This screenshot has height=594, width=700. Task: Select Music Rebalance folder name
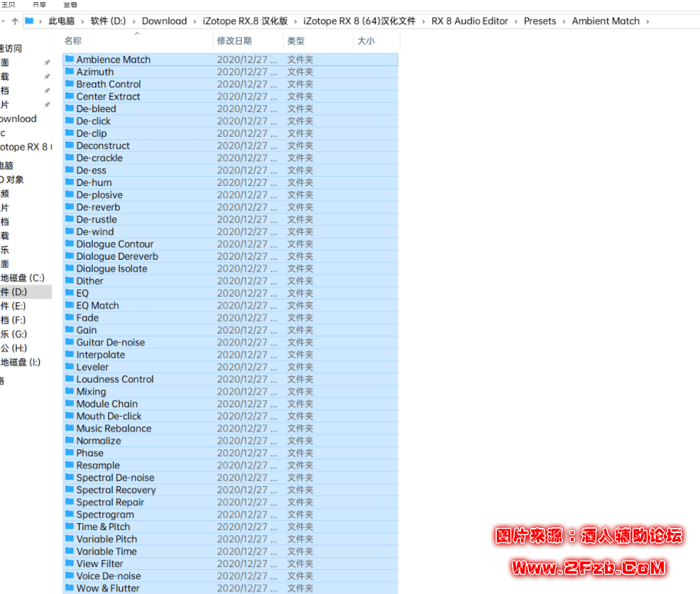[114, 428]
